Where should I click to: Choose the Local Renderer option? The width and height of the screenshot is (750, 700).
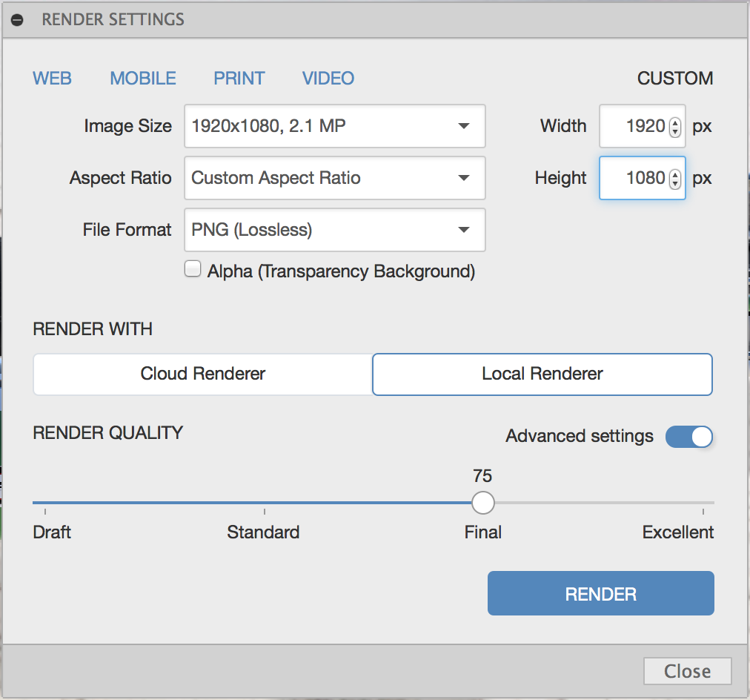pyautogui.click(x=542, y=374)
